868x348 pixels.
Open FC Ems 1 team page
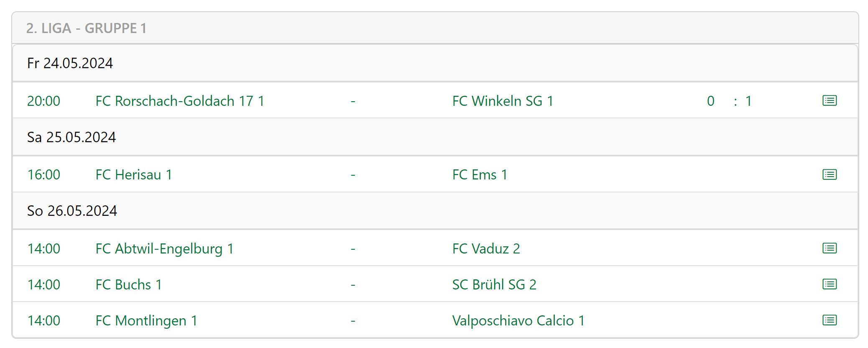tap(480, 174)
